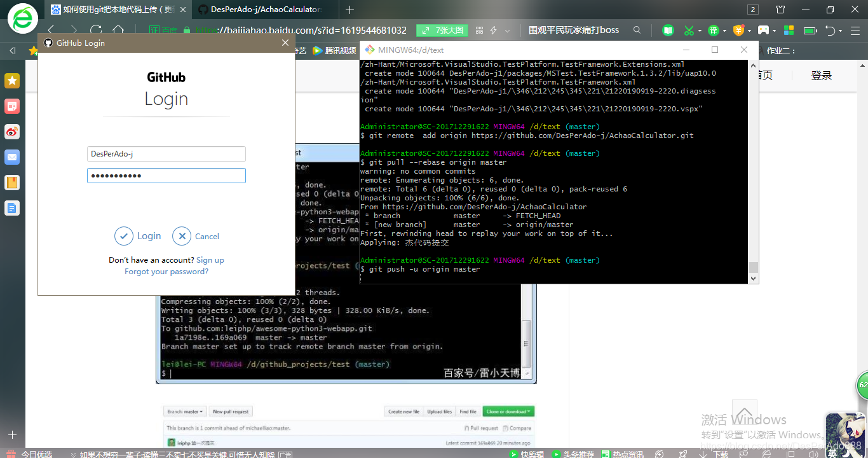Click the green translate icon
Image resolution: width=868 pixels, height=458 pixels.
pyautogui.click(x=714, y=31)
